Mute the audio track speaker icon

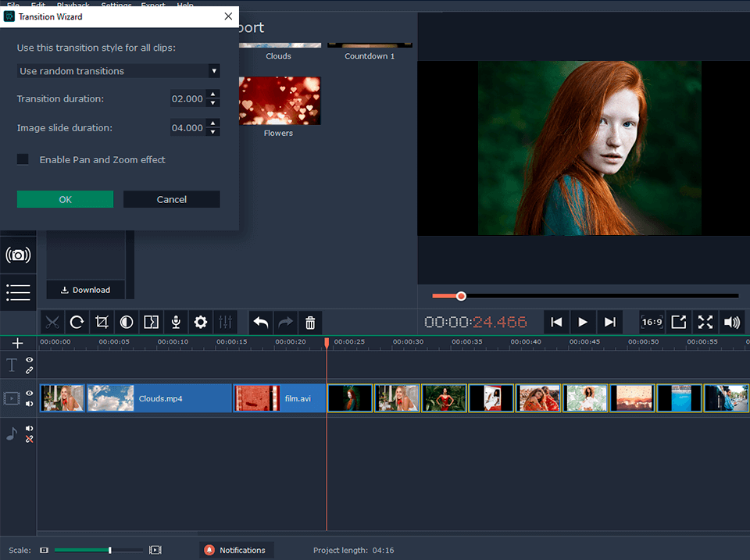pyautogui.click(x=29, y=428)
